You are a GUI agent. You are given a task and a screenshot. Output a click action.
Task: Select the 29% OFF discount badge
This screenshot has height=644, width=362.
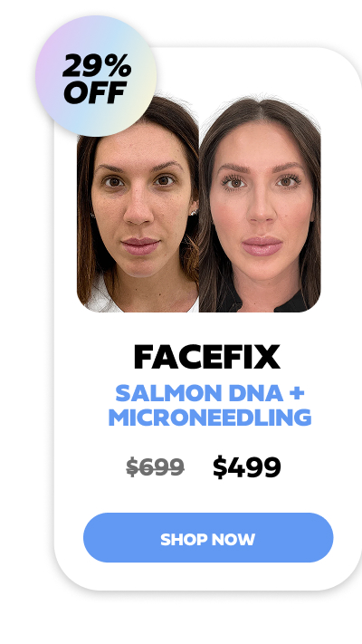[96, 76]
